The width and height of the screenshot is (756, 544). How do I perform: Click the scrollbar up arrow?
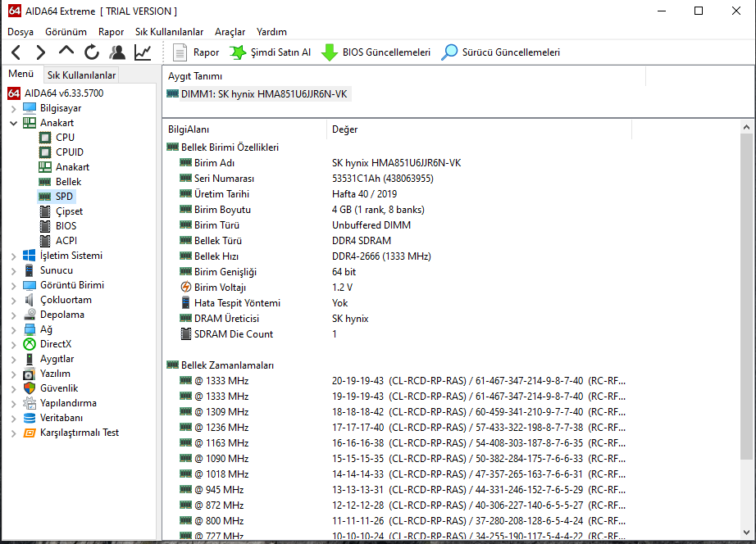click(x=746, y=127)
